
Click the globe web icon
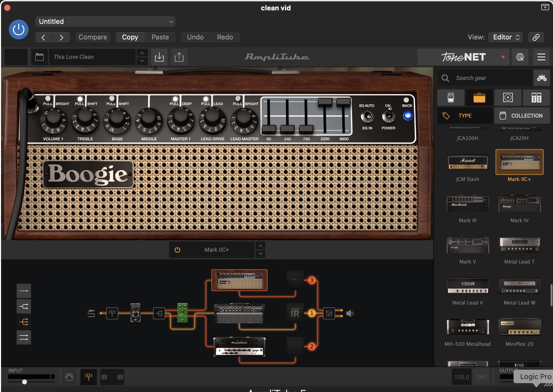coord(520,57)
